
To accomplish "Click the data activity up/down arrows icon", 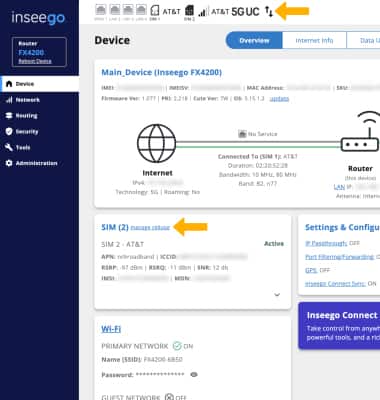I will point(269,12).
